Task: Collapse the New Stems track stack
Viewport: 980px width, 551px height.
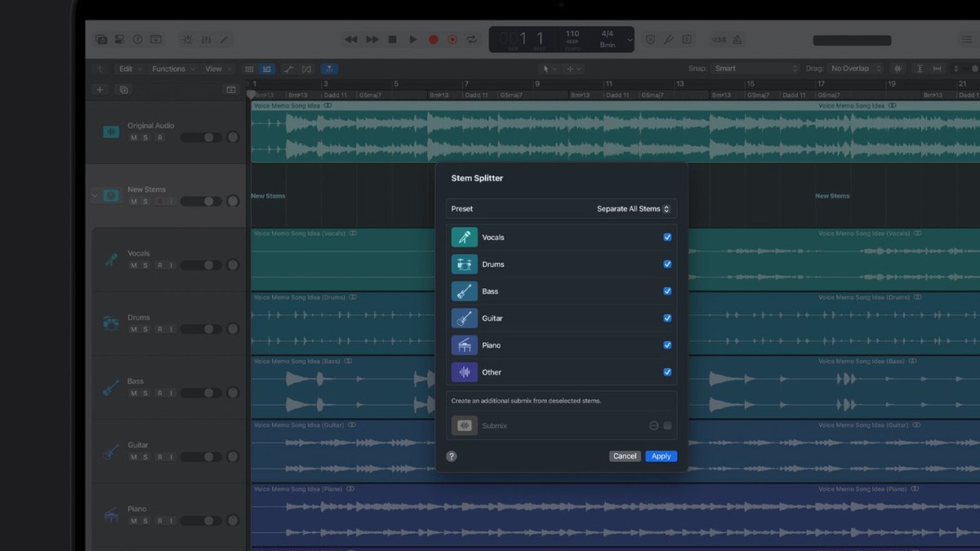Action: pos(94,196)
